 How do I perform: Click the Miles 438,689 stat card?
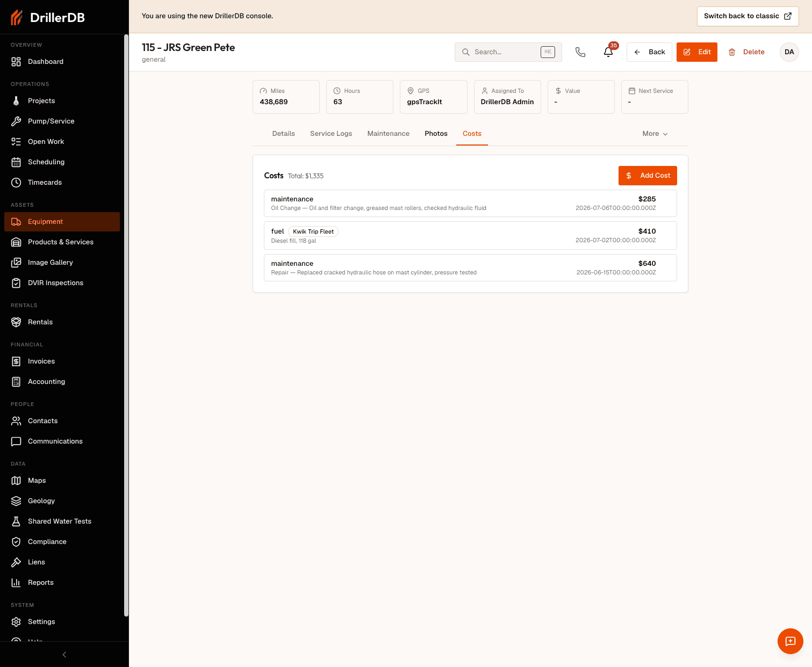[x=286, y=97]
